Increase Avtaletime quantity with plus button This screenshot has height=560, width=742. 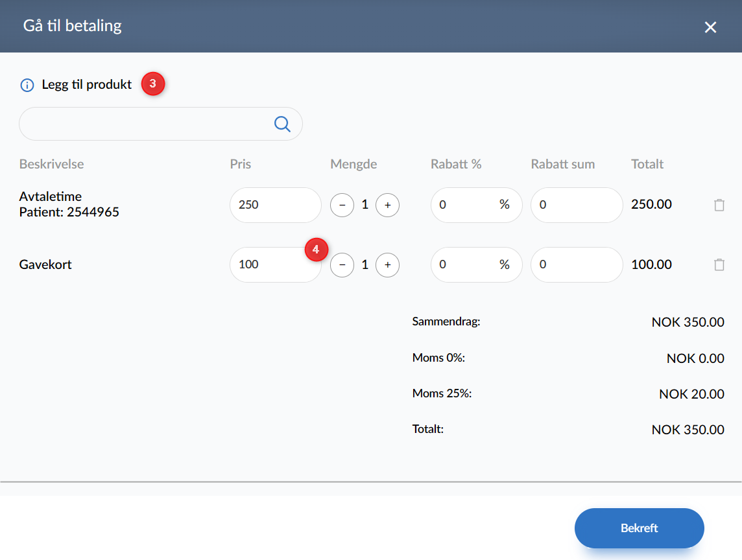[x=387, y=205]
